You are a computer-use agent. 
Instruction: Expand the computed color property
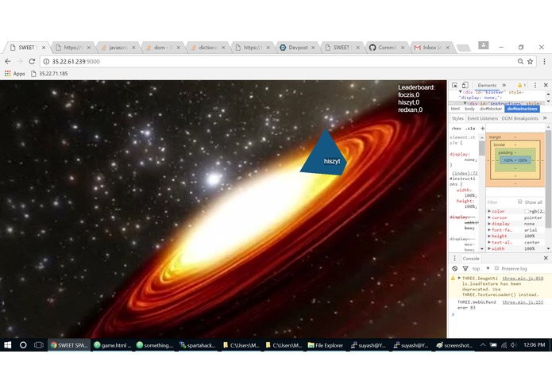point(489,211)
